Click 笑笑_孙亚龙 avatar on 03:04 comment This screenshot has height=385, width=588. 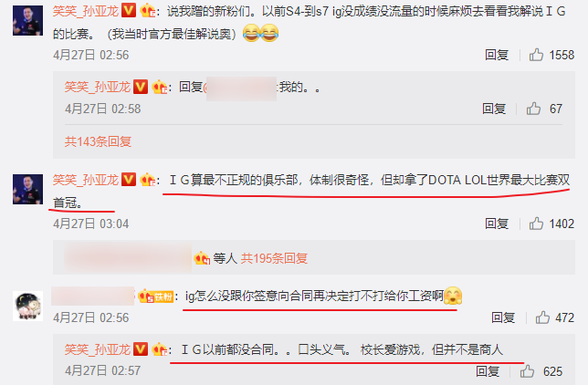pyautogui.click(x=27, y=189)
